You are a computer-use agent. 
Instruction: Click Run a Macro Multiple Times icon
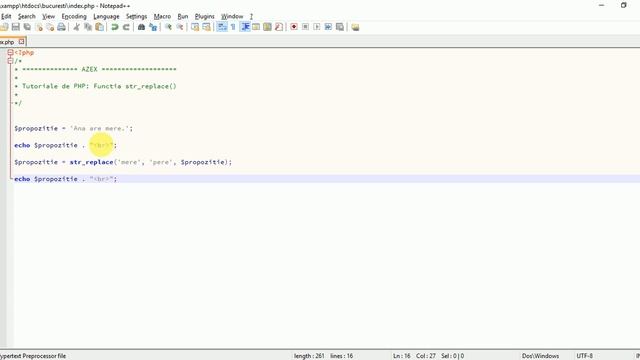(x=328, y=27)
